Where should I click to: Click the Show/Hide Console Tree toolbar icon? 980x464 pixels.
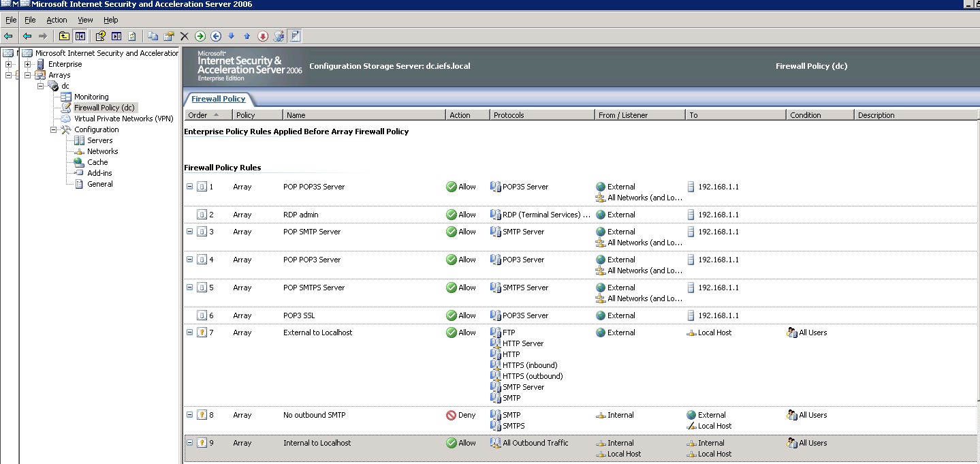coord(80,36)
